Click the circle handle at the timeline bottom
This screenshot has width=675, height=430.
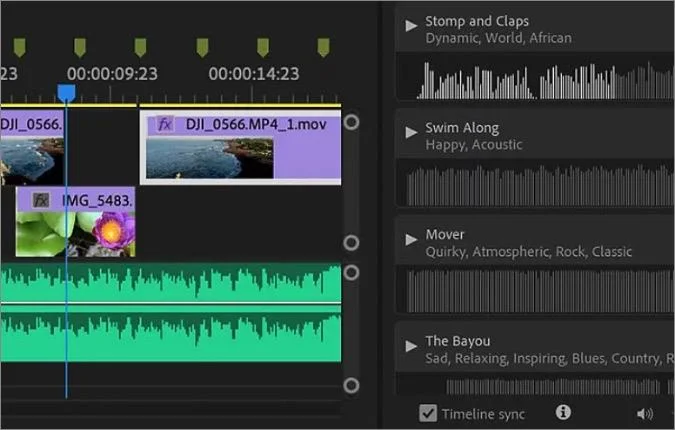(x=351, y=386)
